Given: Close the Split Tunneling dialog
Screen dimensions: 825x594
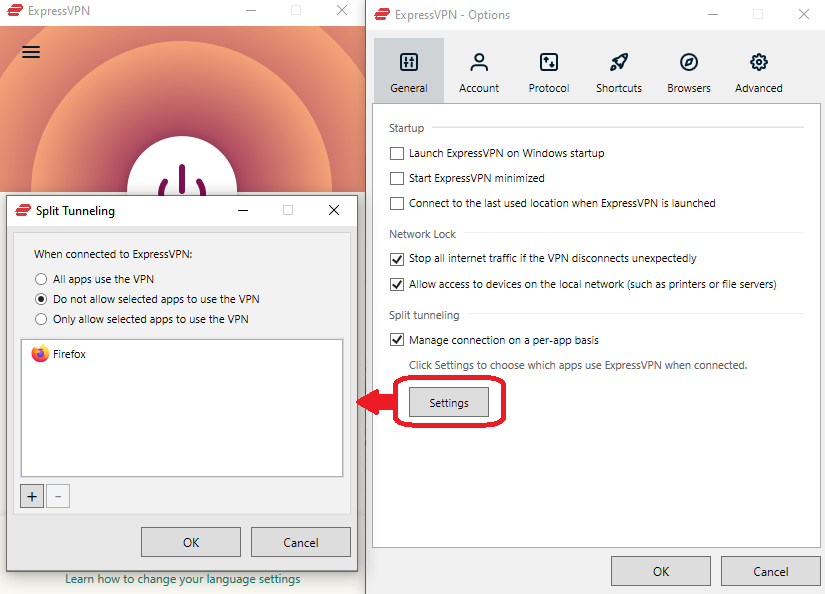Looking at the screenshot, I should tap(334, 210).
